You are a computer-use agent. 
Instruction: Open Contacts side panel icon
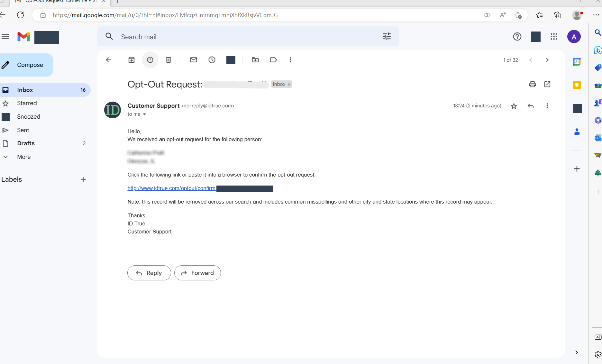coord(577,132)
